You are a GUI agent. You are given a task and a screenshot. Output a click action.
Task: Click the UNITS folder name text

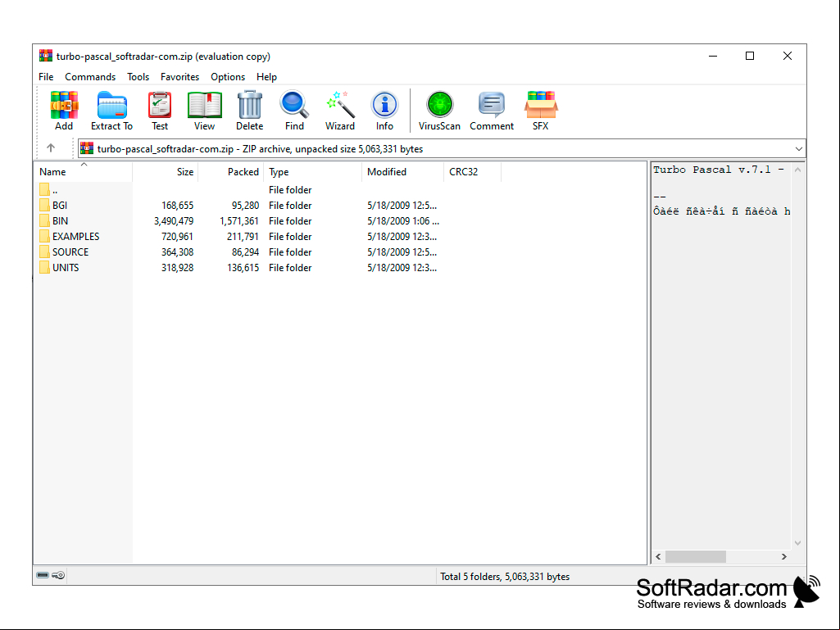point(66,267)
